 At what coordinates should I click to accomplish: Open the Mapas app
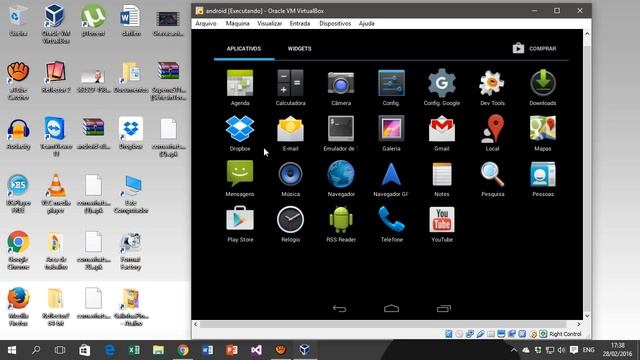point(543,133)
